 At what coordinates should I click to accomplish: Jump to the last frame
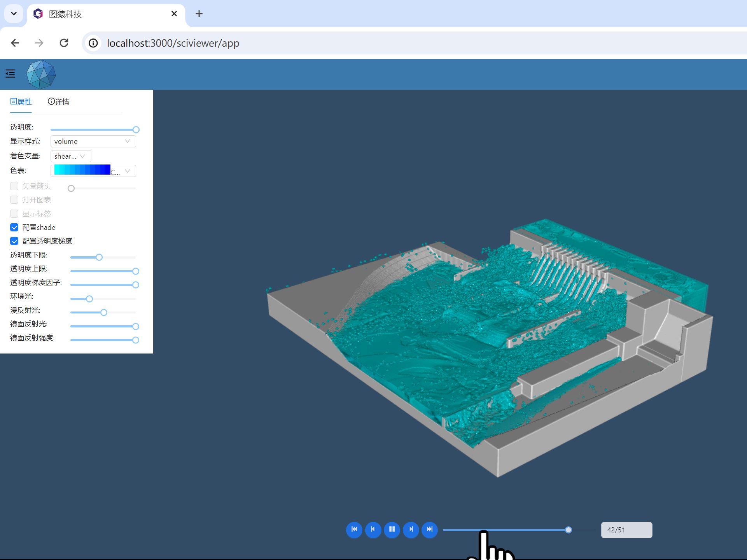pos(430,529)
